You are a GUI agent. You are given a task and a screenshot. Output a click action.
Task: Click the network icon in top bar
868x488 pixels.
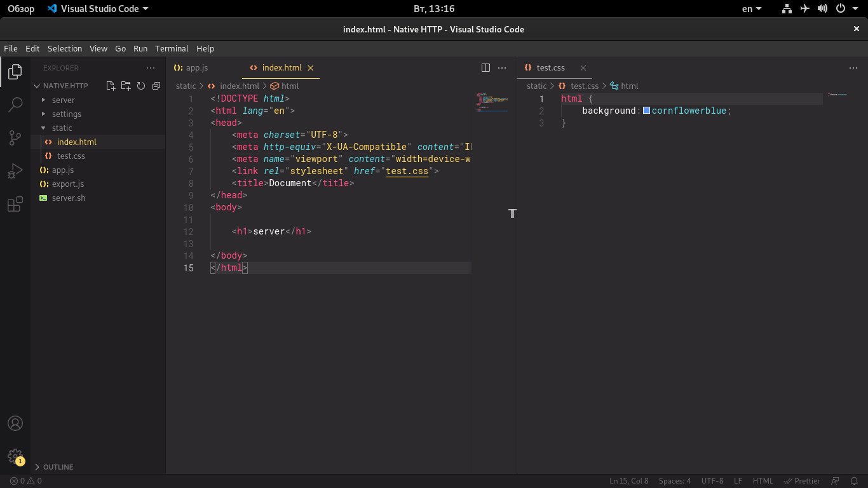click(x=787, y=9)
